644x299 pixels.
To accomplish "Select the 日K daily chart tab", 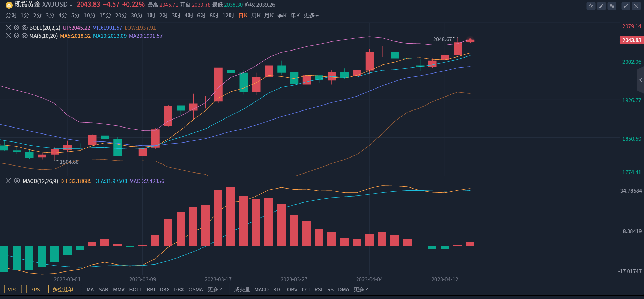I will pyautogui.click(x=243, y=15).
